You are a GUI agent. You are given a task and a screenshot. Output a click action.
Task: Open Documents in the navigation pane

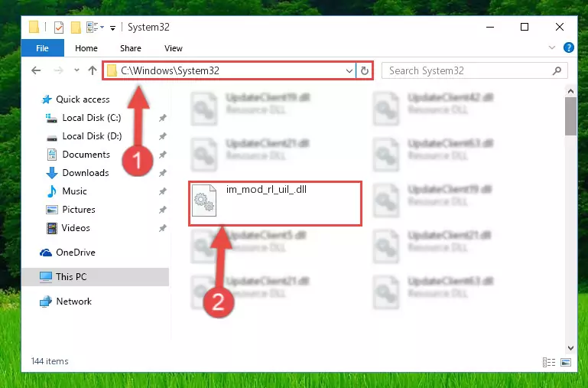tap(86, 155)
